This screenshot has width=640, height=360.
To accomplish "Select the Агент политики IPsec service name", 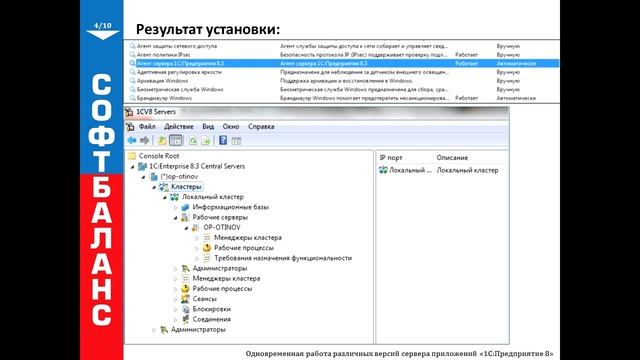I will (x=164, y=55).
